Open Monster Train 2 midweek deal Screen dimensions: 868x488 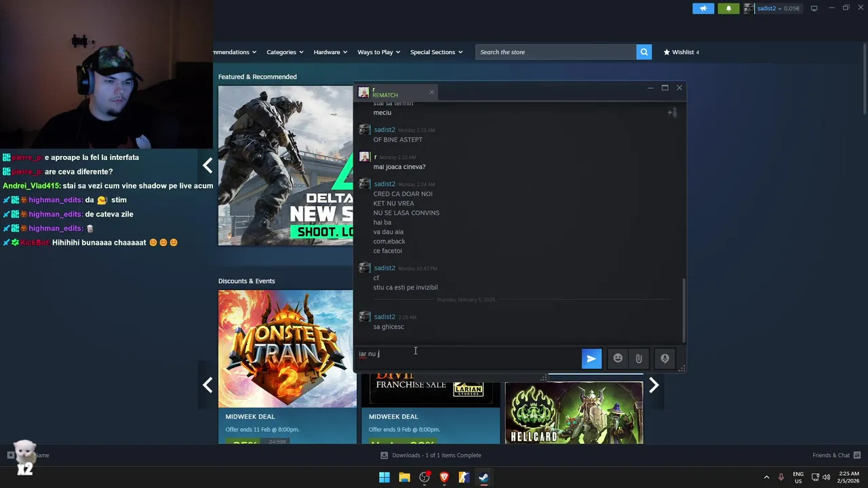click(287, 367)
